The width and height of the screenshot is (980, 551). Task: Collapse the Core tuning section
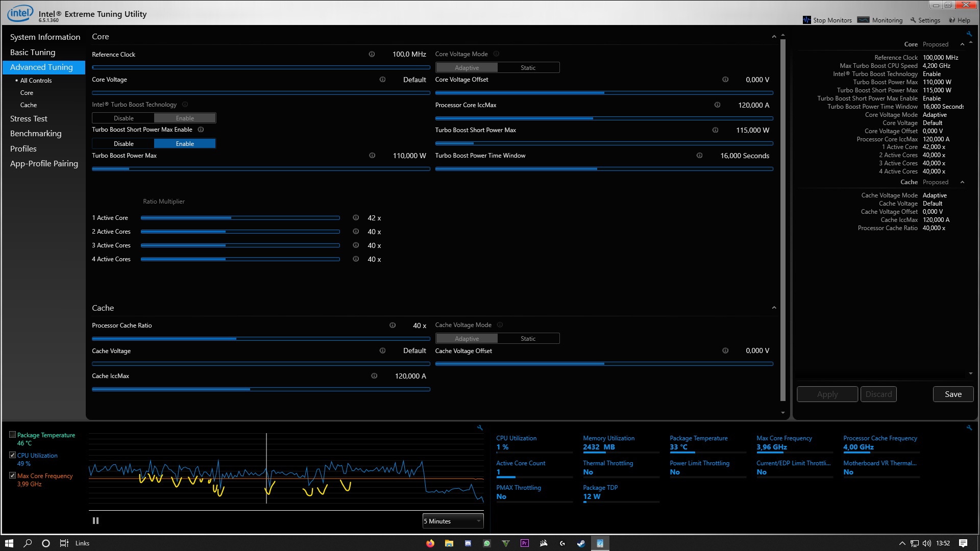point(774,37)
